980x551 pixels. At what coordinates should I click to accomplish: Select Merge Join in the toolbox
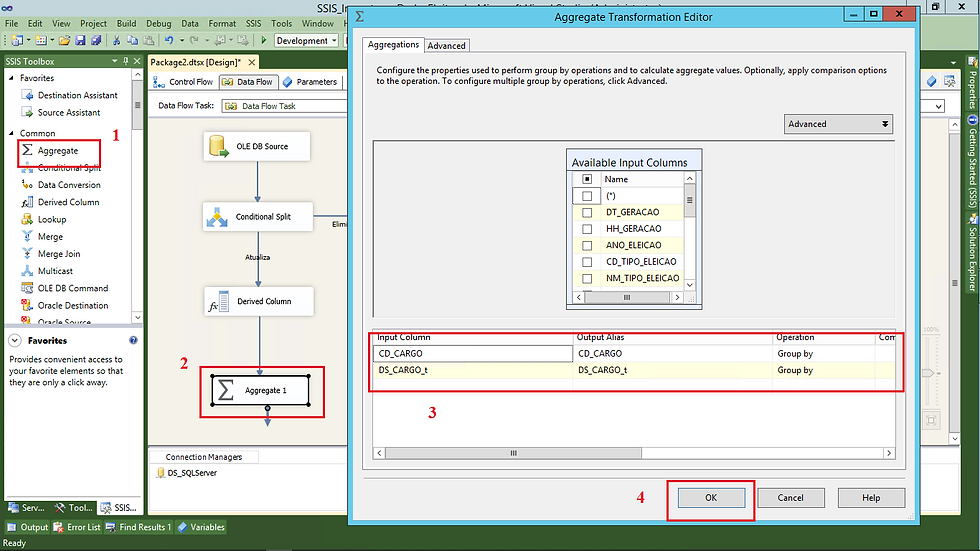click(x=59, y=254)
